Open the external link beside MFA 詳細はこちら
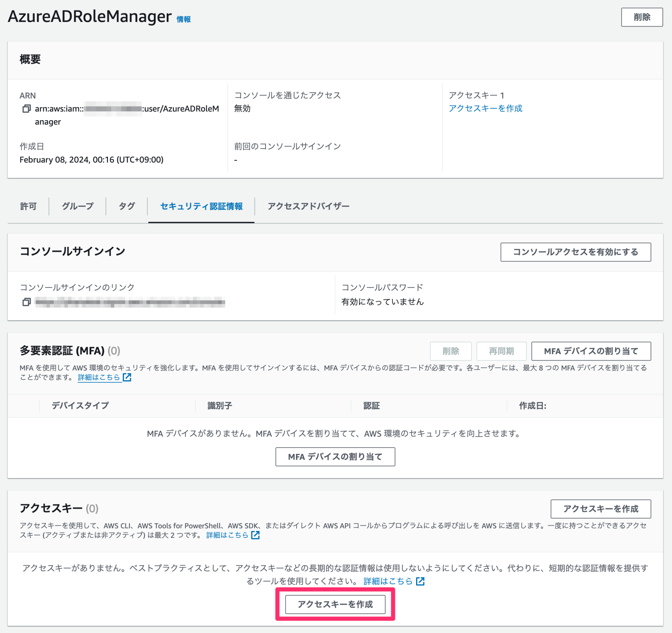The width and height of the screenshot is (672, 633). pos(127,377)
